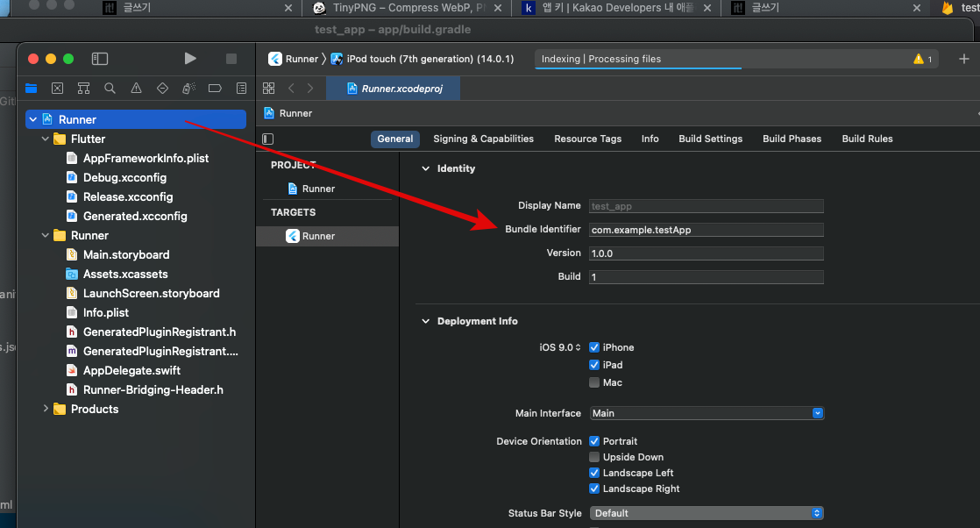Open the Issue navigator warning icon
The height and width of the screenshot is (528, 980).
tap(136, 89)
